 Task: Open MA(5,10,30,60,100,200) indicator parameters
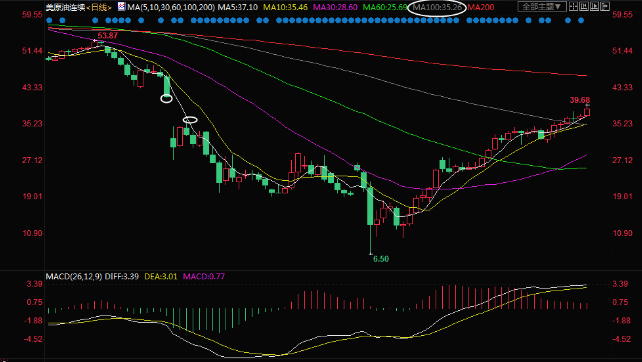171,7
